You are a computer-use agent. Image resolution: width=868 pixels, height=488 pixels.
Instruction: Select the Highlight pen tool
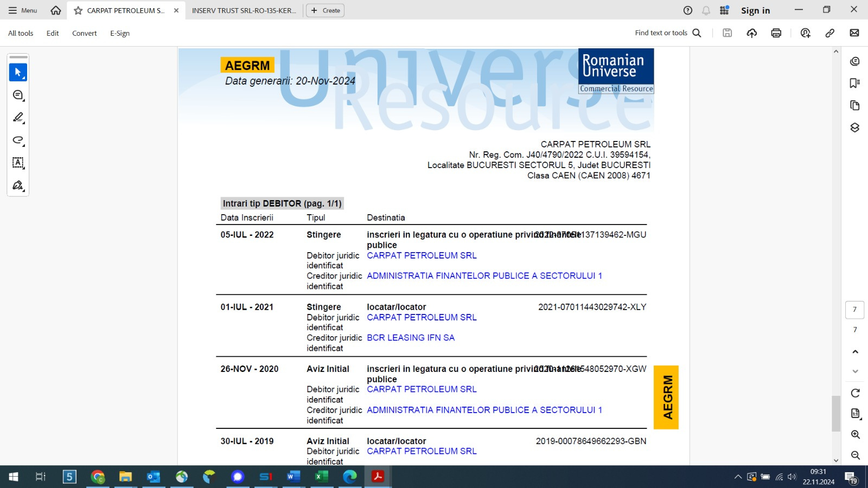[x=18, y=118]
